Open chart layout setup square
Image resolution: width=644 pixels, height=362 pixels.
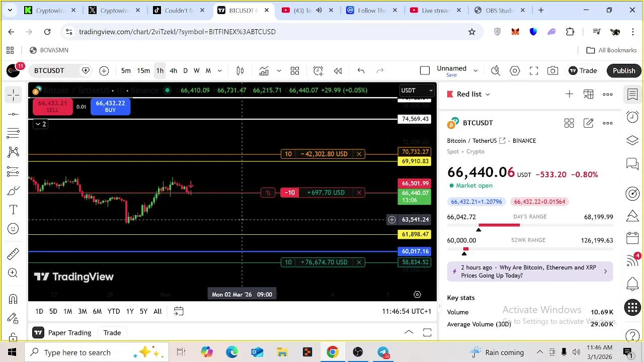point(425,71)
